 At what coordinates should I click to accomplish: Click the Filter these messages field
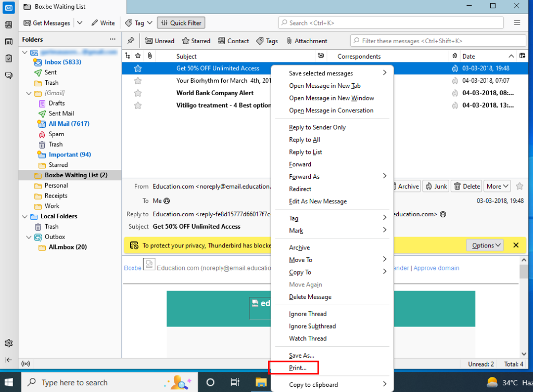(438, 41)
